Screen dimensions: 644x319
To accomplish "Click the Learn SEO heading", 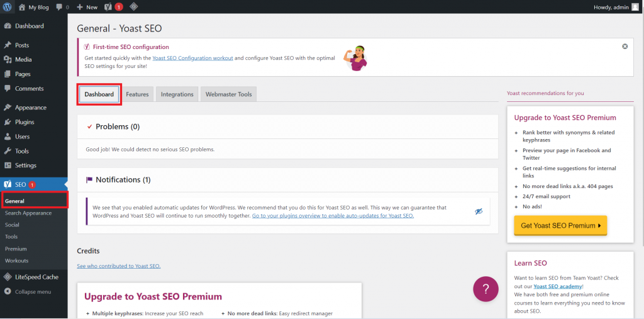I will (x=530, y=263).
